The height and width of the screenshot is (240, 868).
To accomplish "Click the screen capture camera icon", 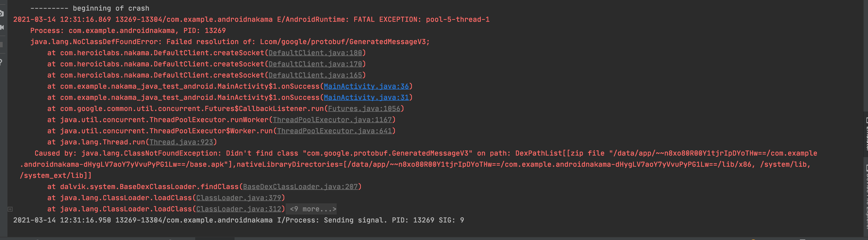I will click(1, 14).
